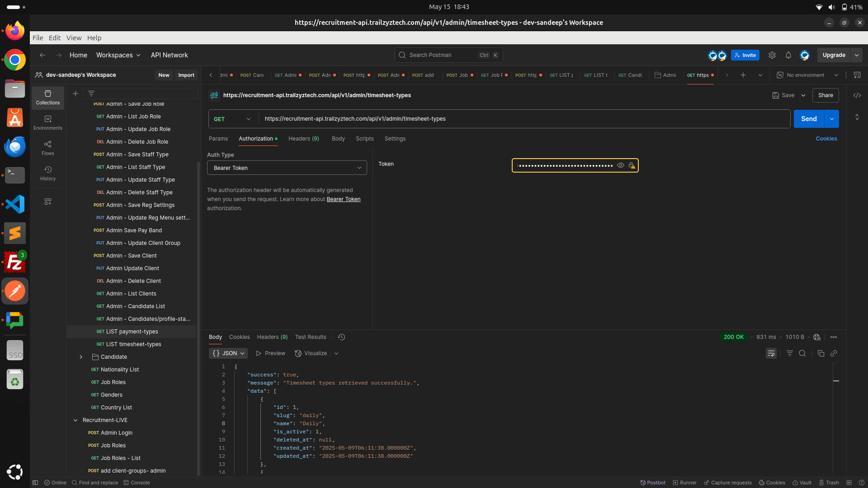This screenshot has height=488, width=868.
Task: Open the No environment selector
Action: tap(807, 75)
